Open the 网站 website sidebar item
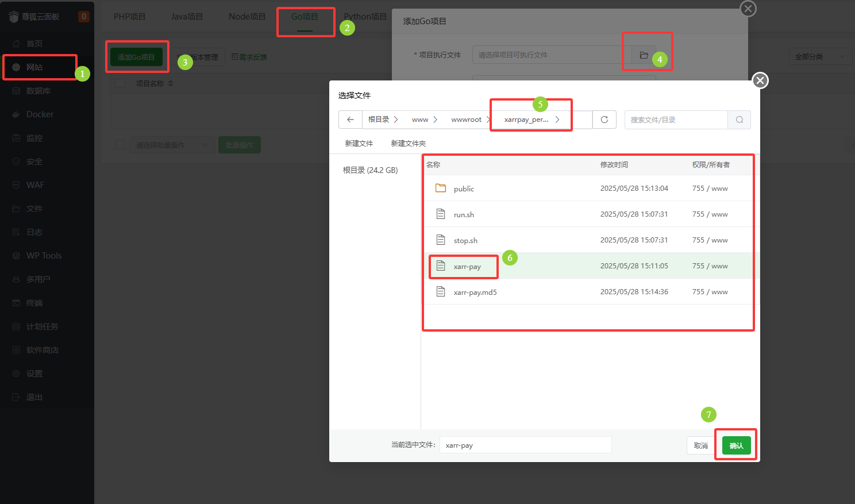The height and width of the screenshot is (504, 855). (x=34, y=67)
